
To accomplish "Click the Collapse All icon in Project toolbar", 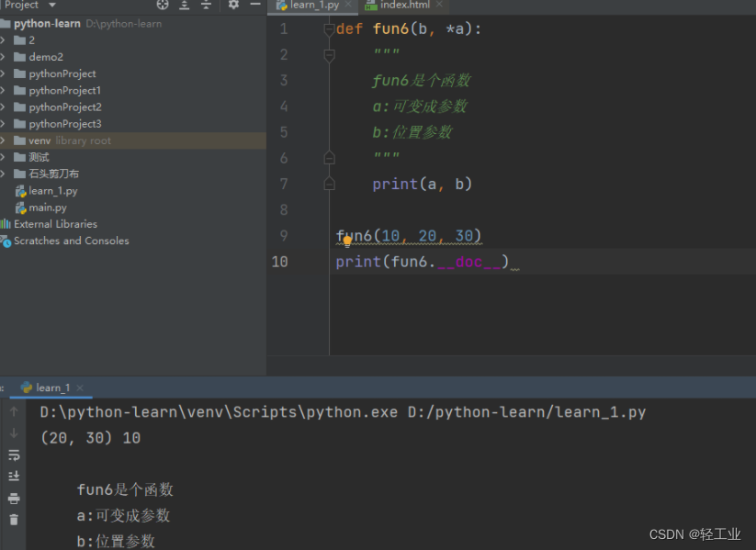I will tap(206, 5).
